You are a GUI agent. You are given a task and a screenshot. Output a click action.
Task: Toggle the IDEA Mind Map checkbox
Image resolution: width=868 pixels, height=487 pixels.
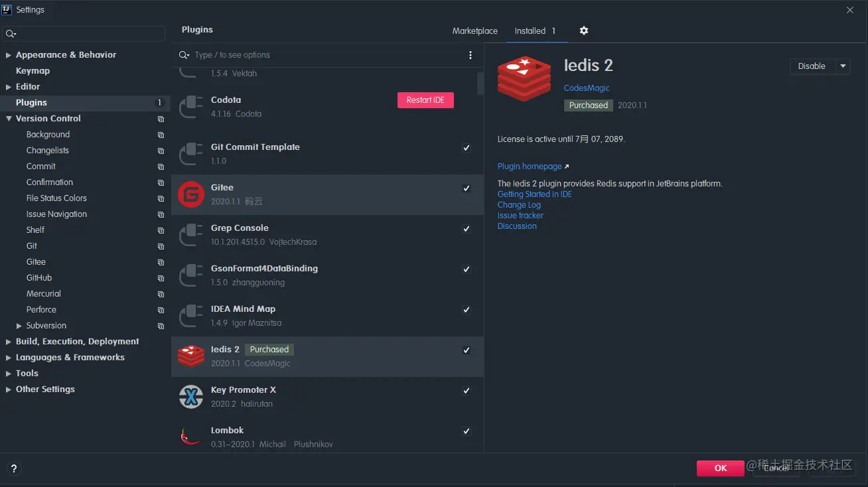pyautogui.click(x=467, y=310)
